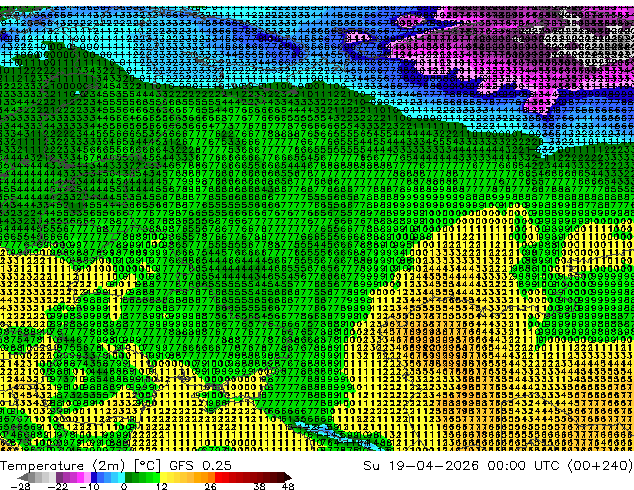The image size is (634, 490).
Task: Click the 'Temperature (2m)' title label
Action: [63, 466]
